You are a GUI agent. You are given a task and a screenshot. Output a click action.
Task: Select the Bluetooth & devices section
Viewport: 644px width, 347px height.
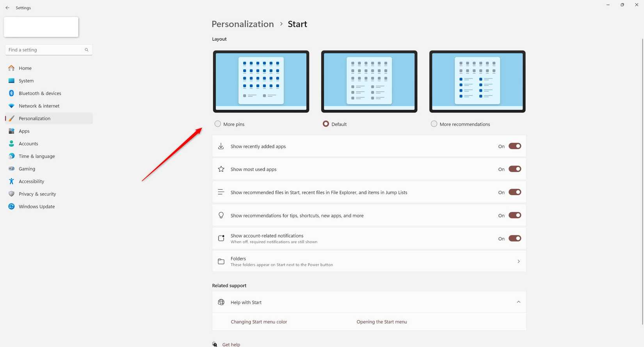click(40, 93)
